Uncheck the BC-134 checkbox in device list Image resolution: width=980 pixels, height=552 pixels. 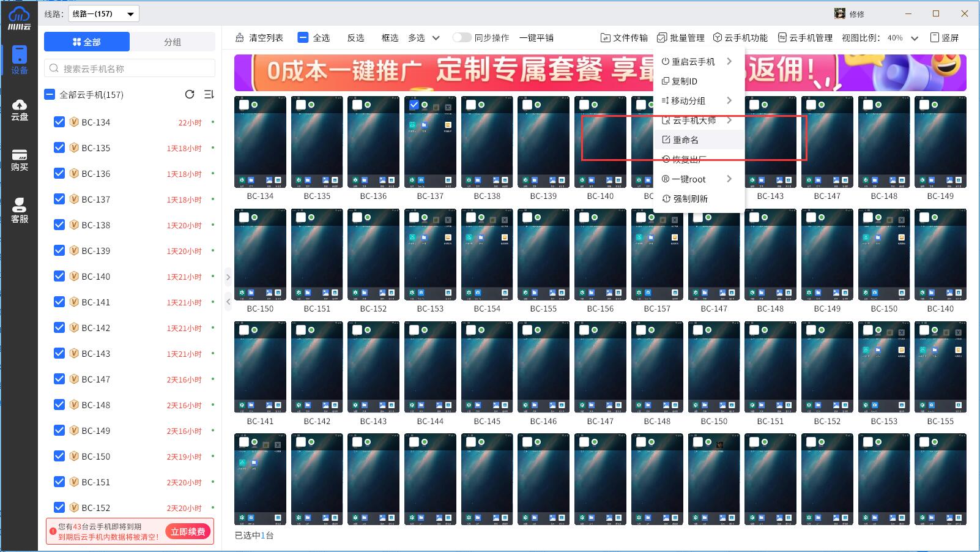(x=59, y=122)
